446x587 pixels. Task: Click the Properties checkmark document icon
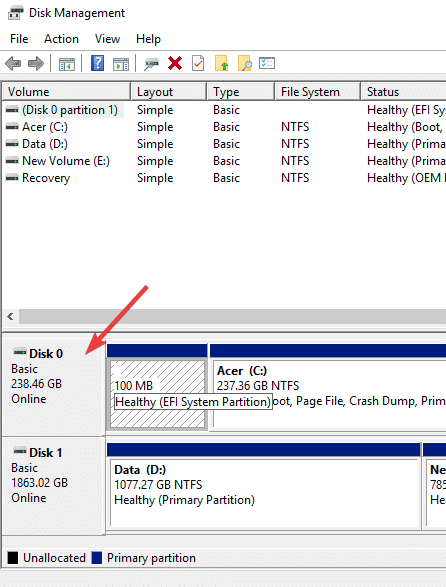click(198, 63)
